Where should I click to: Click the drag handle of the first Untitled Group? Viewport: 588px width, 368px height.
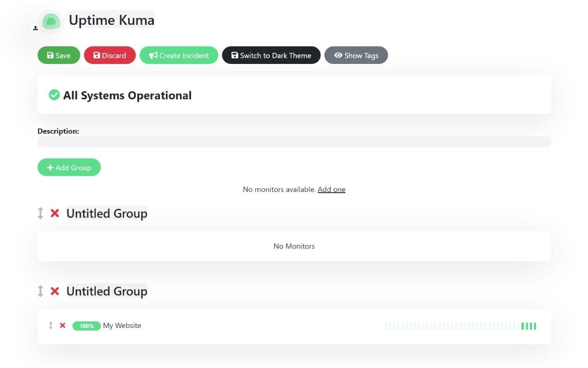coord(41,213)
